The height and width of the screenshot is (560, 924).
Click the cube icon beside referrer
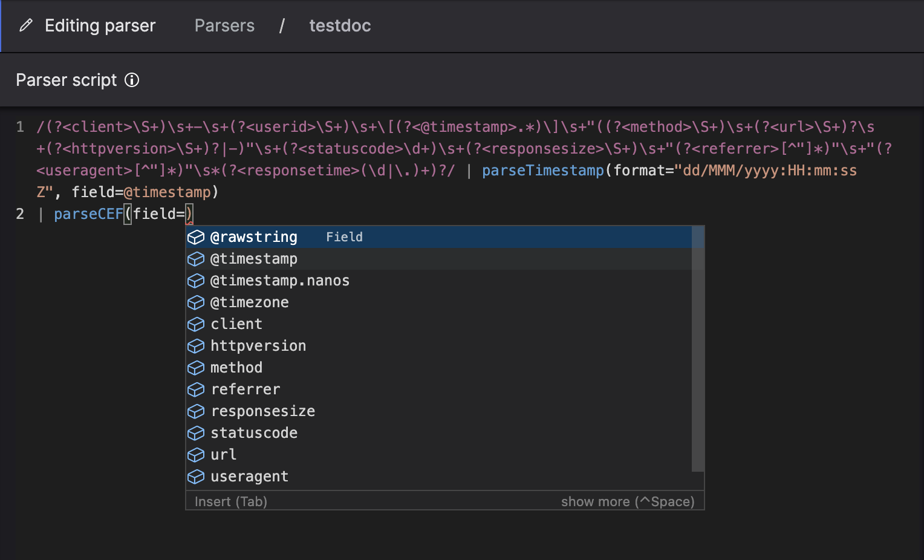(x=196, y=389)
